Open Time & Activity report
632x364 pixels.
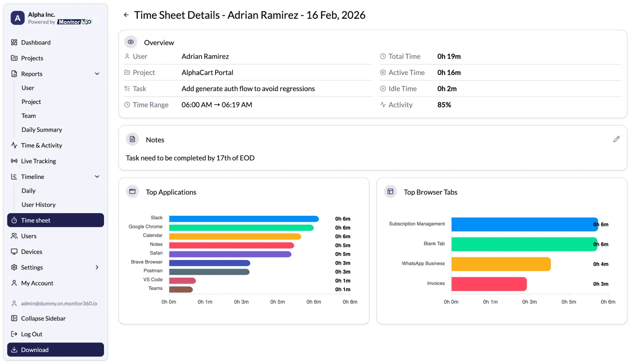(41, 145)
